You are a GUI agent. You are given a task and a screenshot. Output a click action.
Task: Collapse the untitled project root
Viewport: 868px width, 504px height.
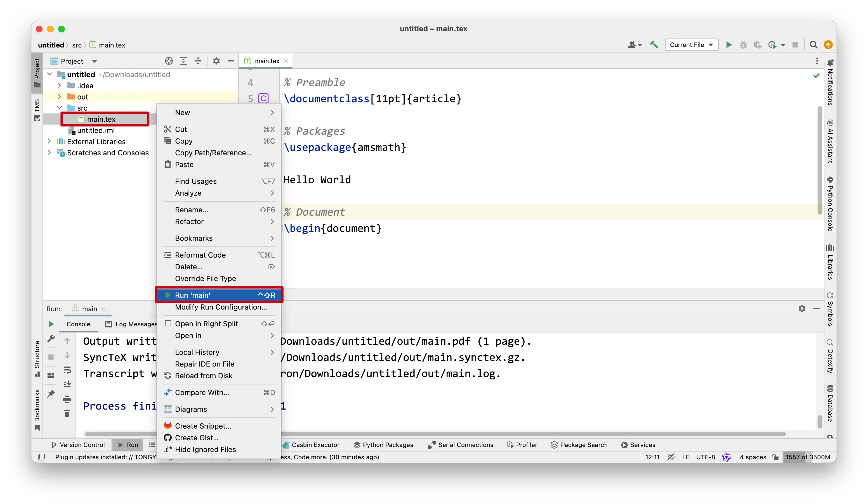(49, 74)
